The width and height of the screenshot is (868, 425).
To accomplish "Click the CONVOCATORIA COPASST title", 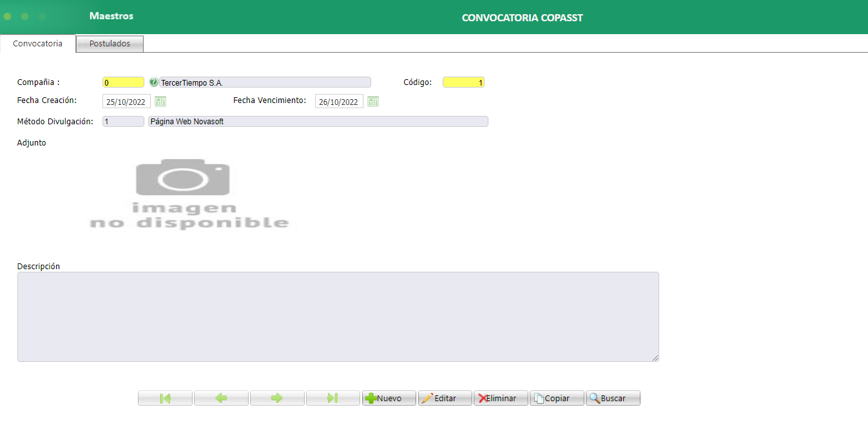I will coord(522,18).
